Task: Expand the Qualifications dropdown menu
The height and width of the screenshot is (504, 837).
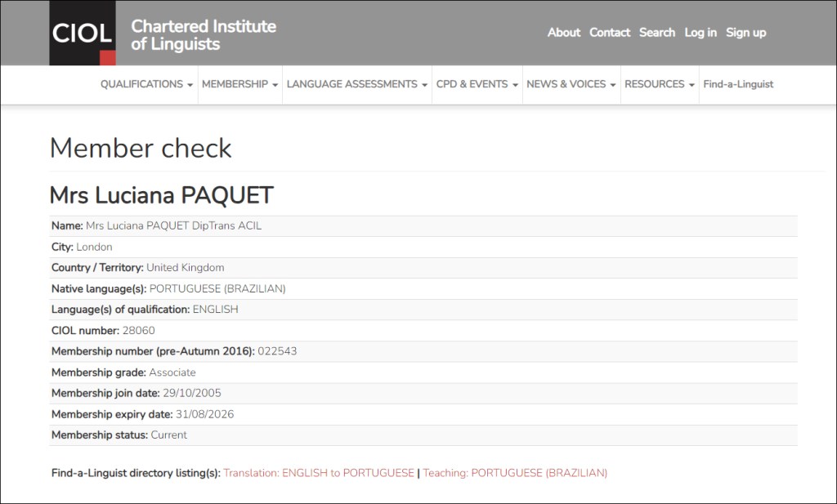Action: (x=146, y=84)
